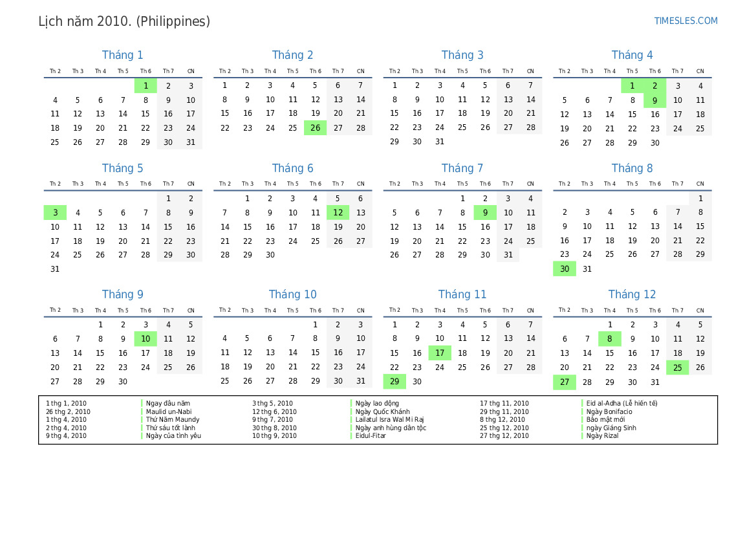Image resolution: width=756 pixels, height=535 pixels.
Task: Click the "Ngày Quốc Khánh" legend entry
Action: (x=382, y=411)
